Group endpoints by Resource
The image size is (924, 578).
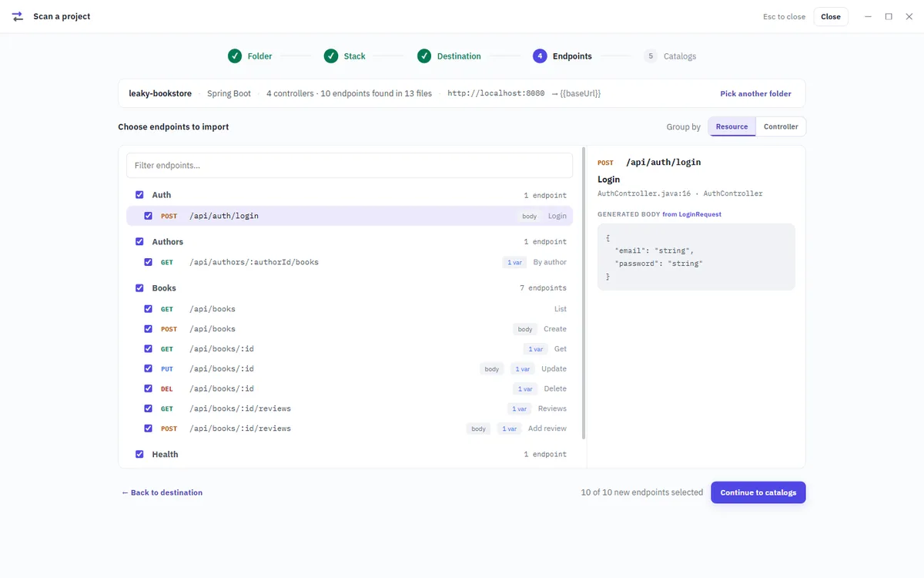731,126
